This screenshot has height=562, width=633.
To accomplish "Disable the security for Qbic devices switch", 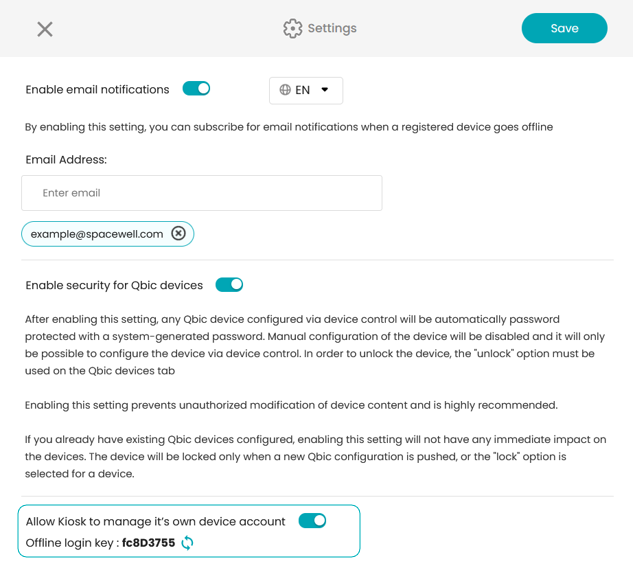I will 229,285.
